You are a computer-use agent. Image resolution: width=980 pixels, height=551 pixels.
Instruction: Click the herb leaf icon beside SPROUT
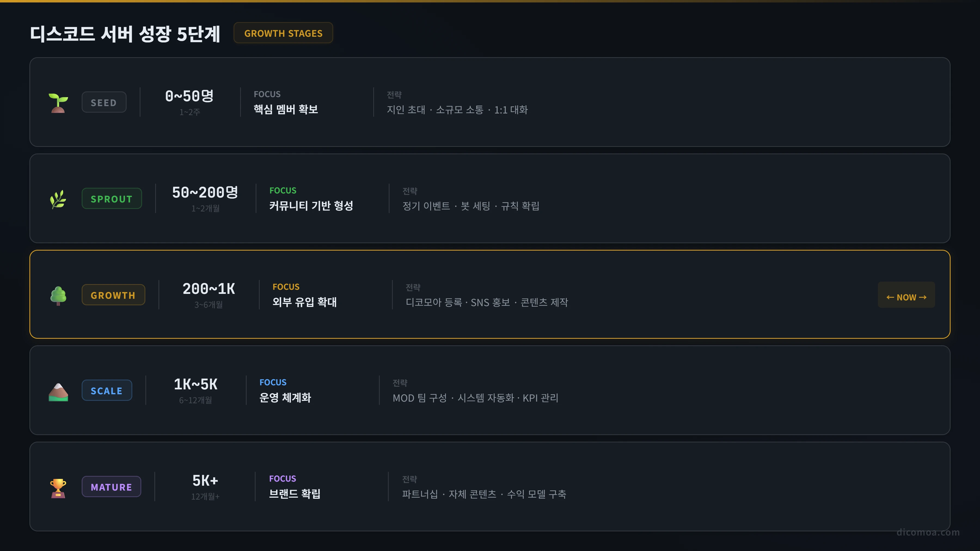[x=58, y=199]
